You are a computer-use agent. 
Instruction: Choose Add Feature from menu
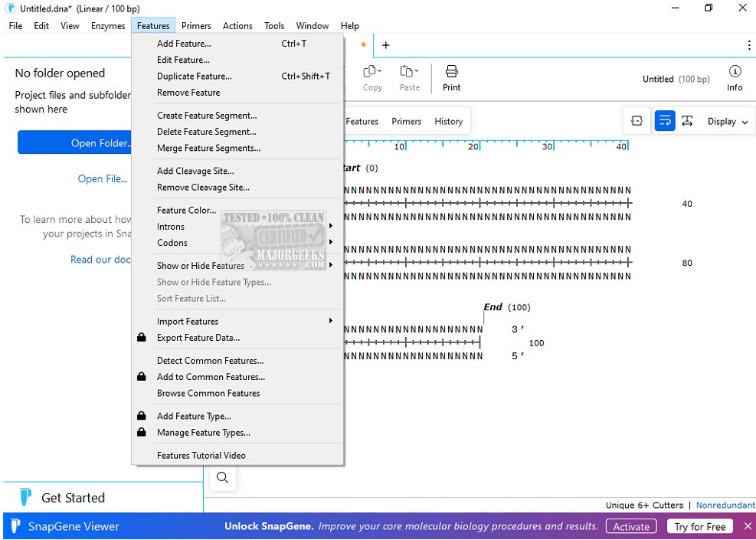point(237,44)
